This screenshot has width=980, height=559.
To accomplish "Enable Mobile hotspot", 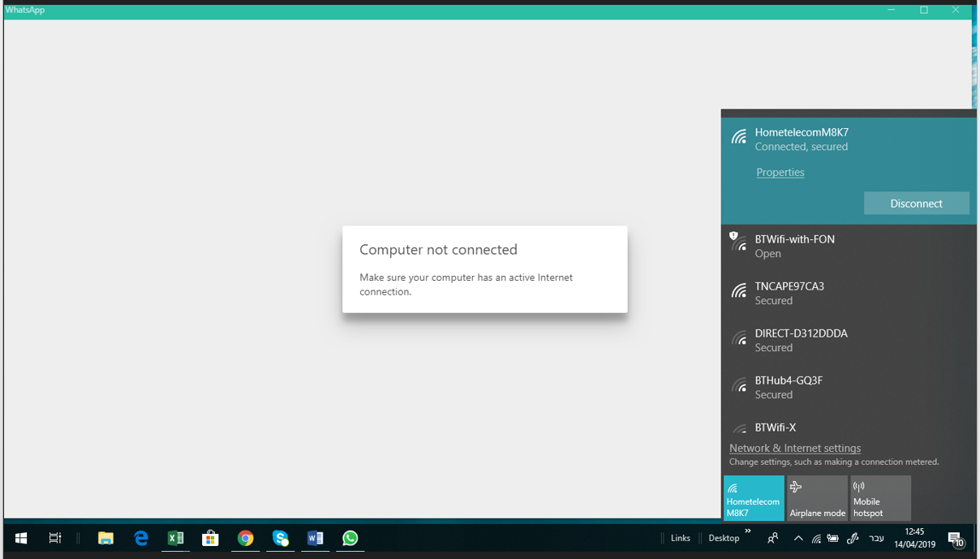I will (879, 497).
